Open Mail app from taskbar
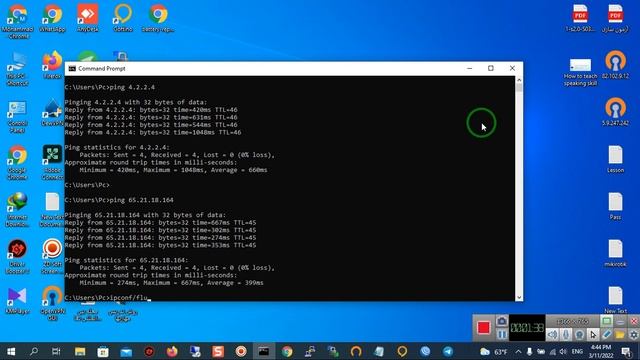This screenshot has height=360, width=640. (126, 351)
